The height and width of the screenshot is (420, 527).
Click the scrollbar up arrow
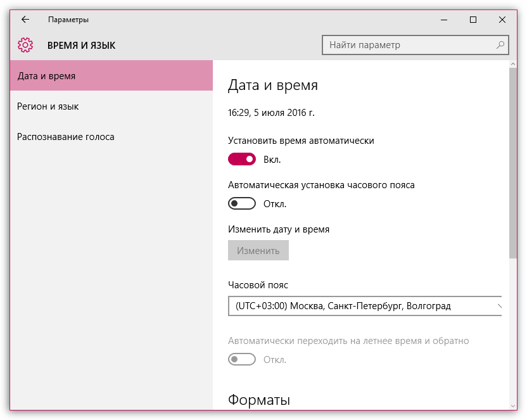coord(512,65)
